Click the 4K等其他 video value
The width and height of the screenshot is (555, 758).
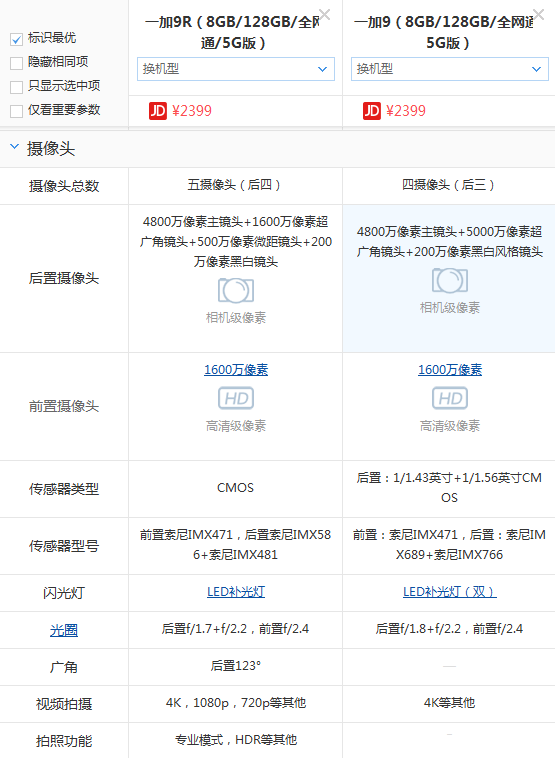point(450,703)
